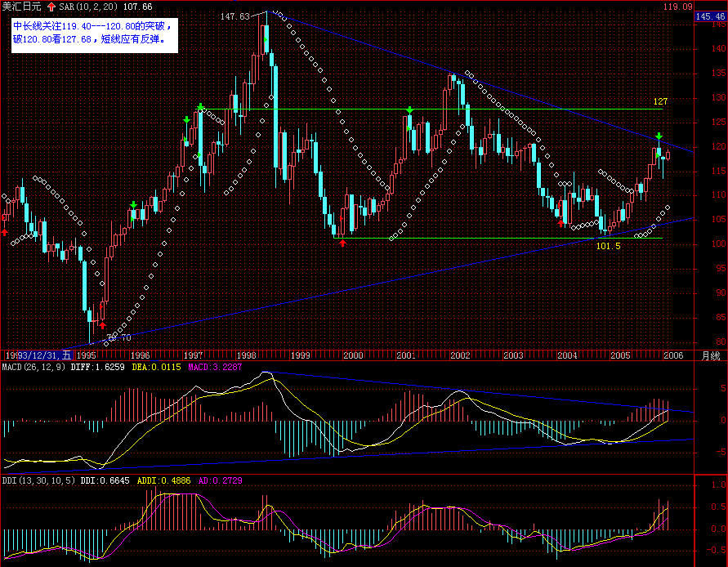Select the 1996 year label on time axis
Viewport: 728px width, 567px height.
(141, 355)
